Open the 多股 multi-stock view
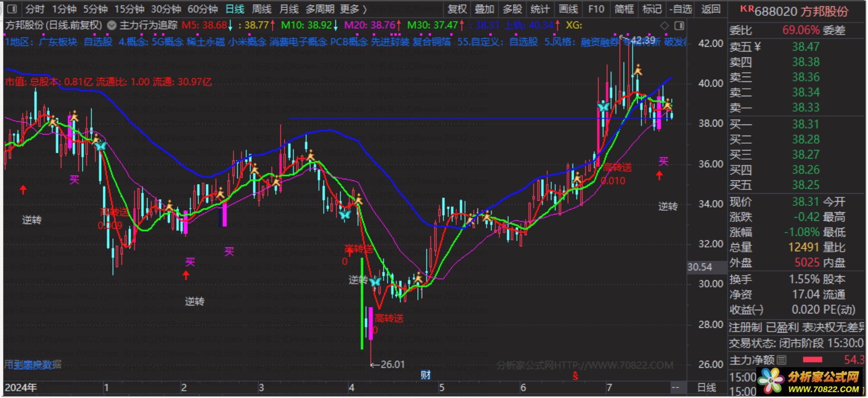868x398 pixels. tap(512, 9)
